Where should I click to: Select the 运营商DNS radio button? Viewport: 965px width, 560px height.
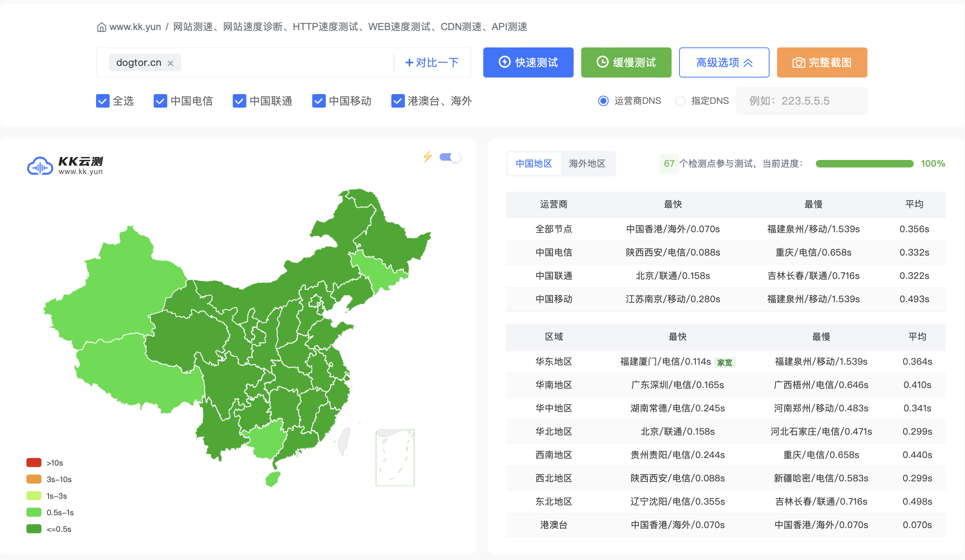[x=603, y=101]
